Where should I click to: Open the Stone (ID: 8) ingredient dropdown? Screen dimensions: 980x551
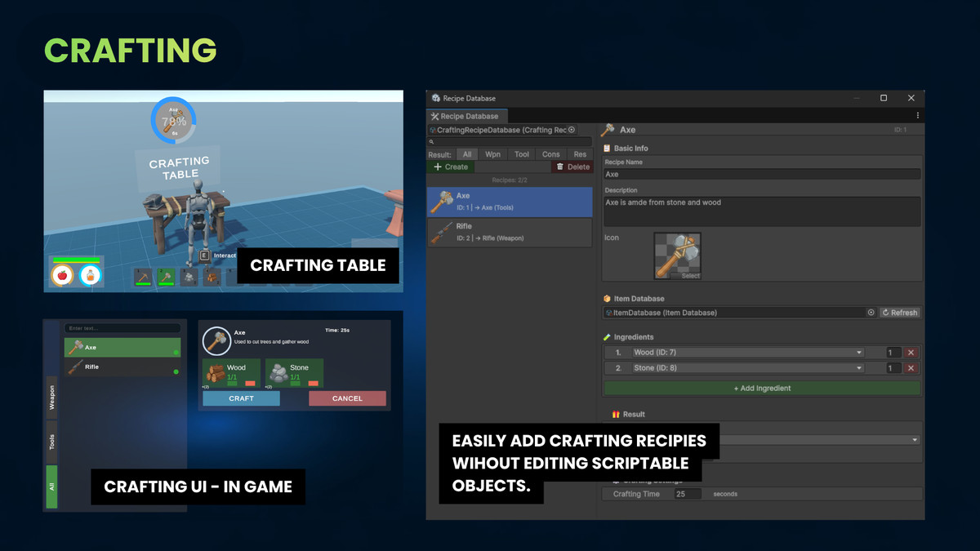pyautogui.click(x=748, y=368)
